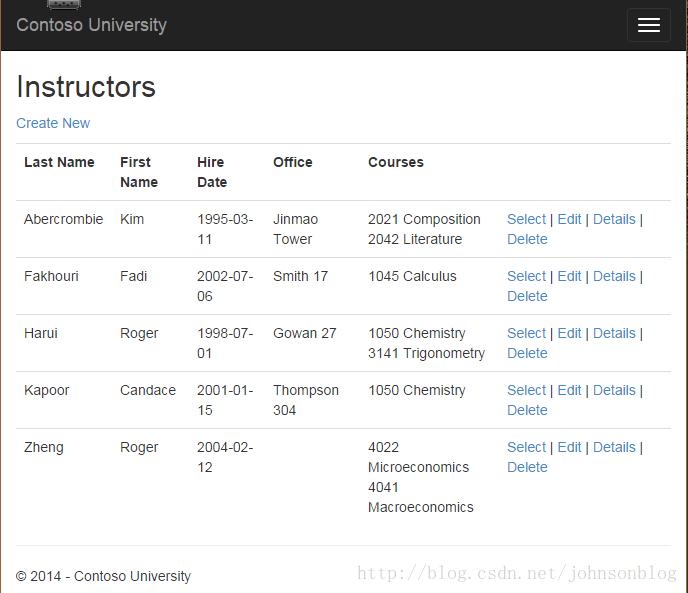
Task: Go to Contoso University home brand link
Action: (x=91, y=25)
